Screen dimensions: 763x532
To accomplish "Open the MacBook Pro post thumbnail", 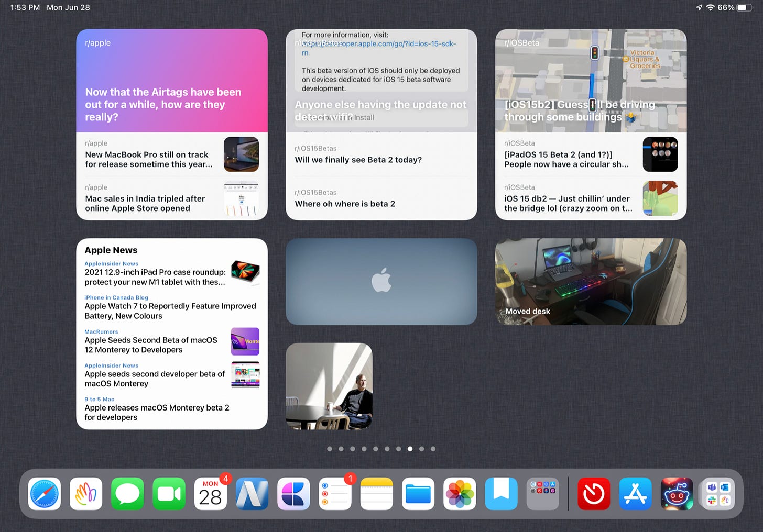I will click(241, 154).
